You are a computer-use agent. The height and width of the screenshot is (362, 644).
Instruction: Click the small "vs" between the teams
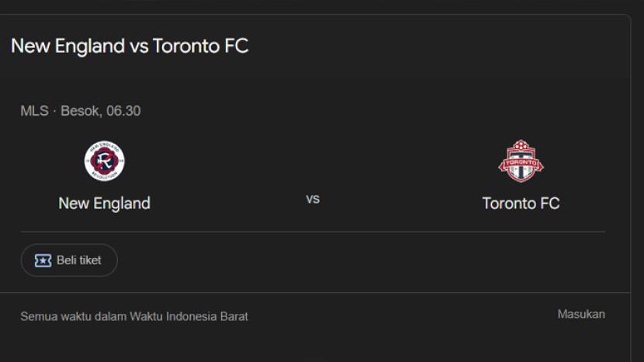point(313,199)
